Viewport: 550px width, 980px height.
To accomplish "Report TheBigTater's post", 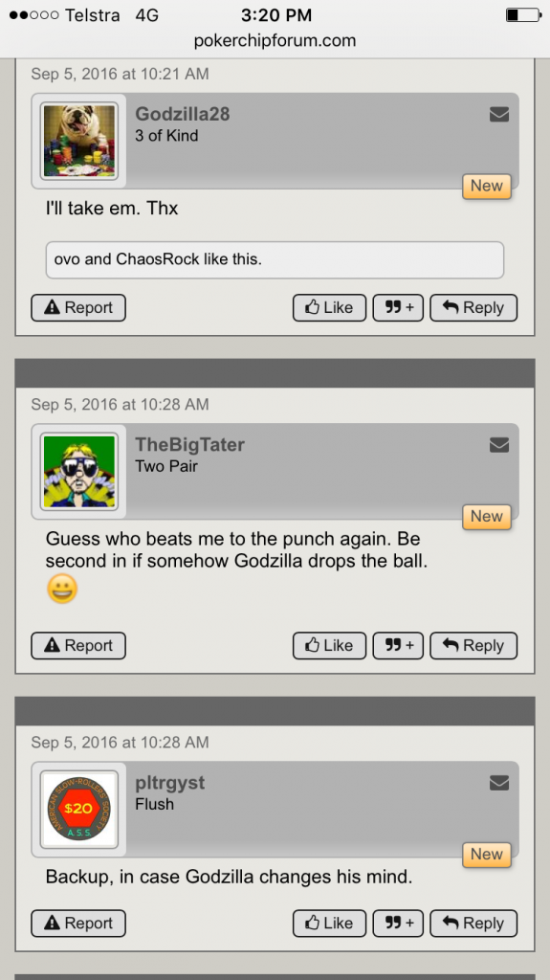I will (x=78, y=646).
